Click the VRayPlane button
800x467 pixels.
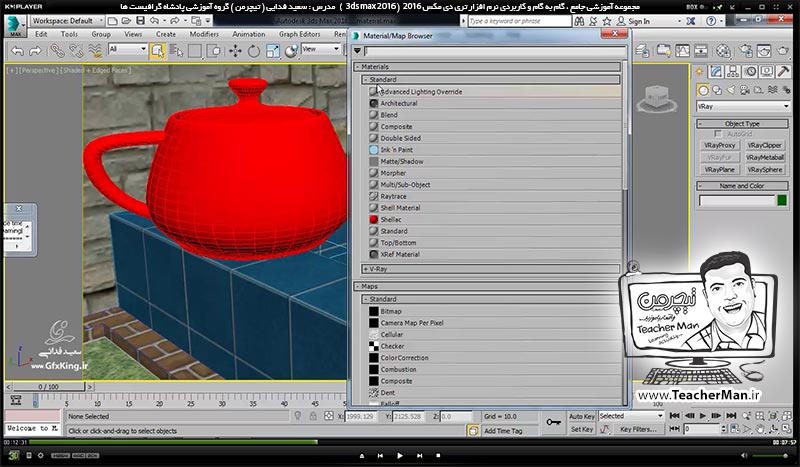(719, 169)
